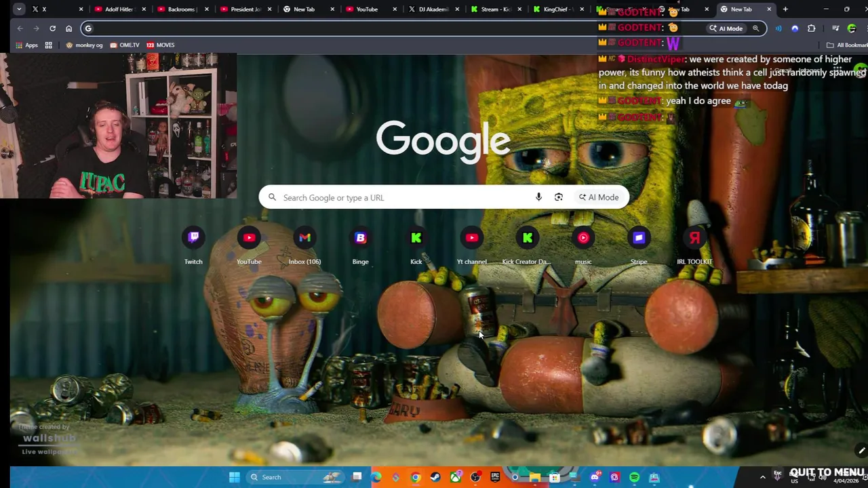Open Xbox app from taskbar
The height and width of the screenshot is (488, 868).
pyautogui.click(x=456, y=477)
